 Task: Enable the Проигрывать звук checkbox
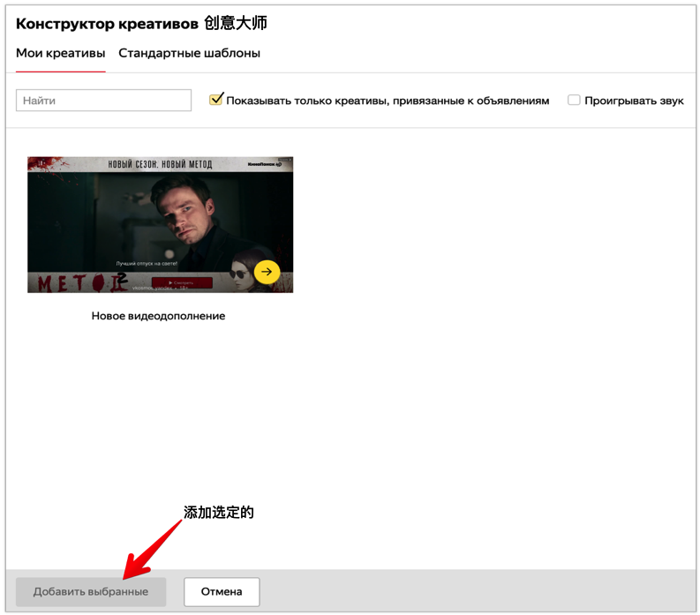(x=574, y=100)
